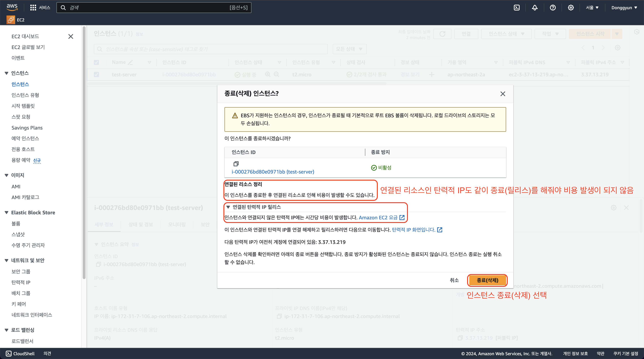Open the services grid menu icon
Viewport: 644px width, 359px height.
[33, 8]
